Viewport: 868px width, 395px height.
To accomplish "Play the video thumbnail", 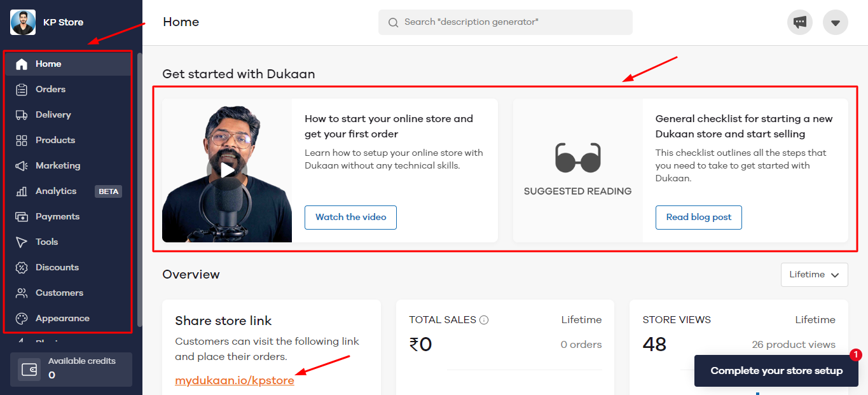I will [x=227, y=170].
